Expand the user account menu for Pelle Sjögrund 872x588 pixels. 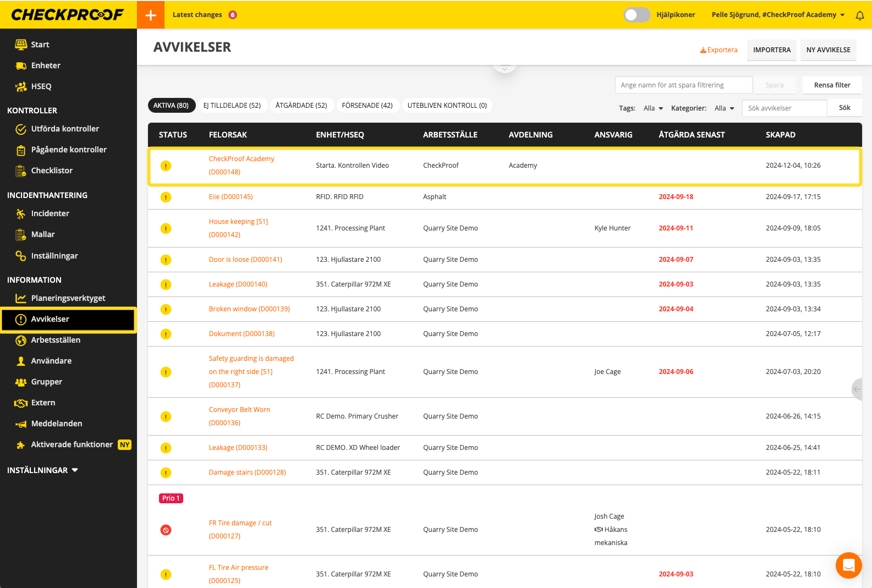click(777, 15)
